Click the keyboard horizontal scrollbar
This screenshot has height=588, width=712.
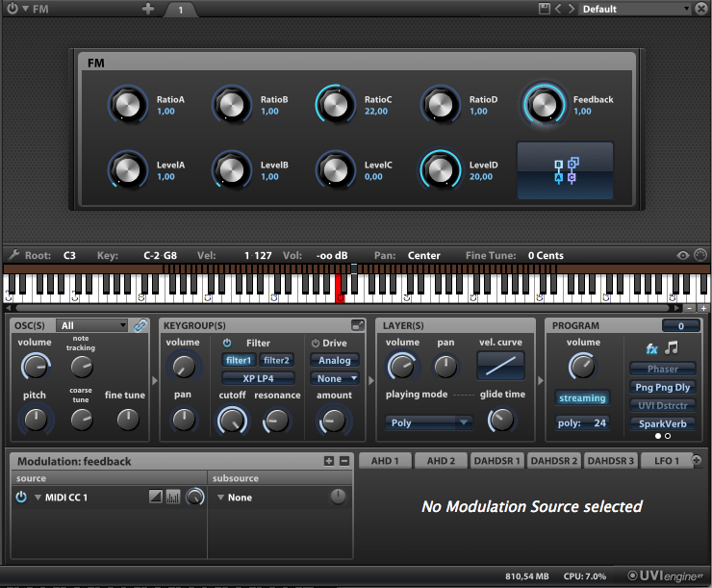pos(342,308)
